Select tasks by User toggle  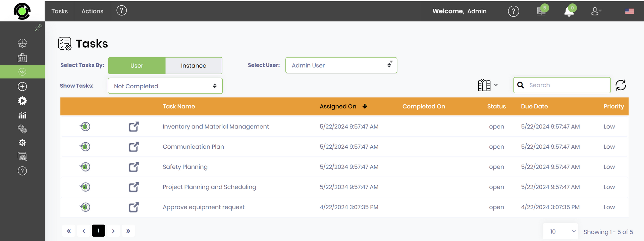[x=137, y=66]
